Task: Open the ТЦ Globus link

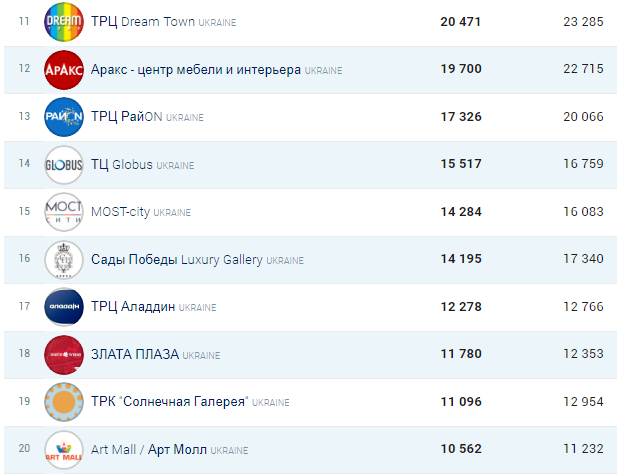Action: [x=122, y=165]
